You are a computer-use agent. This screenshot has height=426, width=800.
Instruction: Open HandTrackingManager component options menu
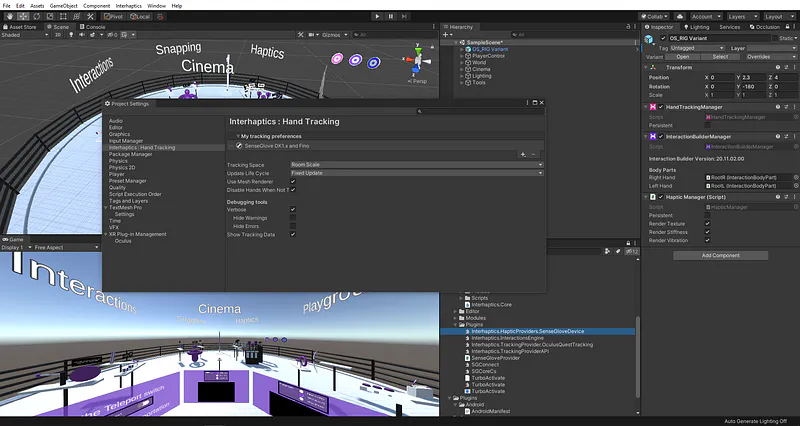(794, 107)
